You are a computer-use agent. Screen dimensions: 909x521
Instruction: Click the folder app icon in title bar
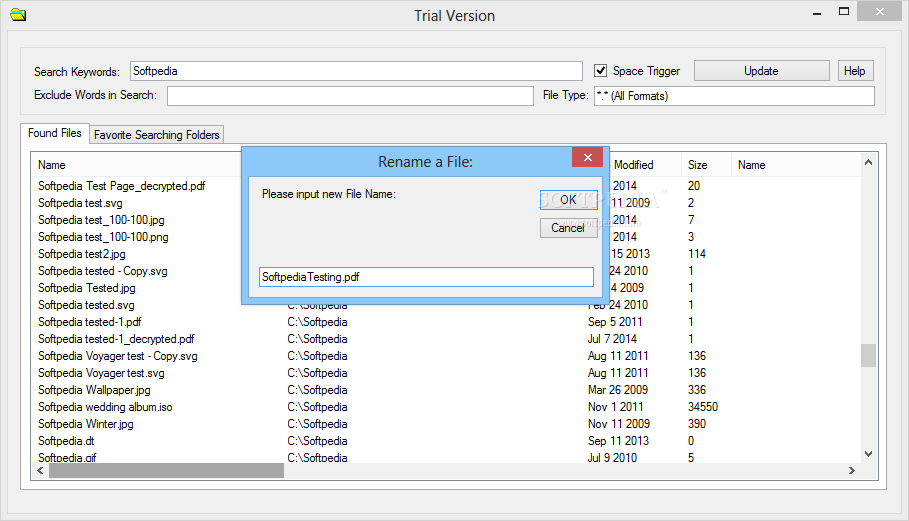pos(18,14)
